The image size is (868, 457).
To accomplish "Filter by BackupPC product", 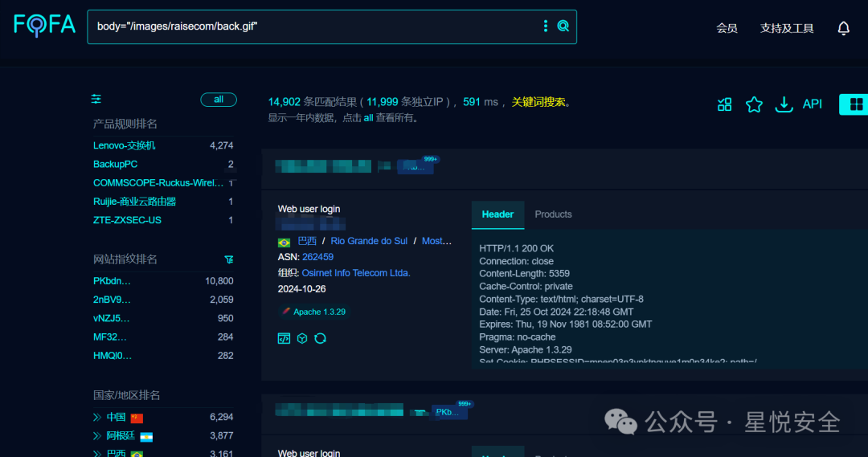I will [115, 165].
